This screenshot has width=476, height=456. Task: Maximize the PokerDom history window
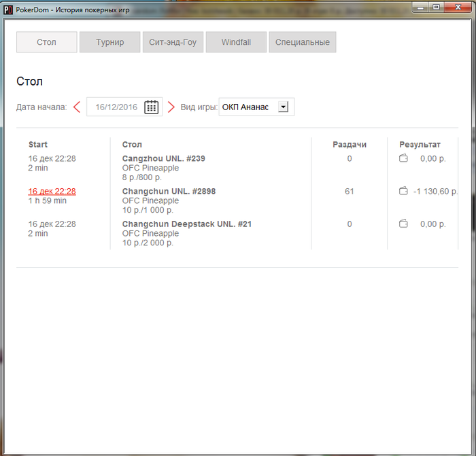point(437,7)
